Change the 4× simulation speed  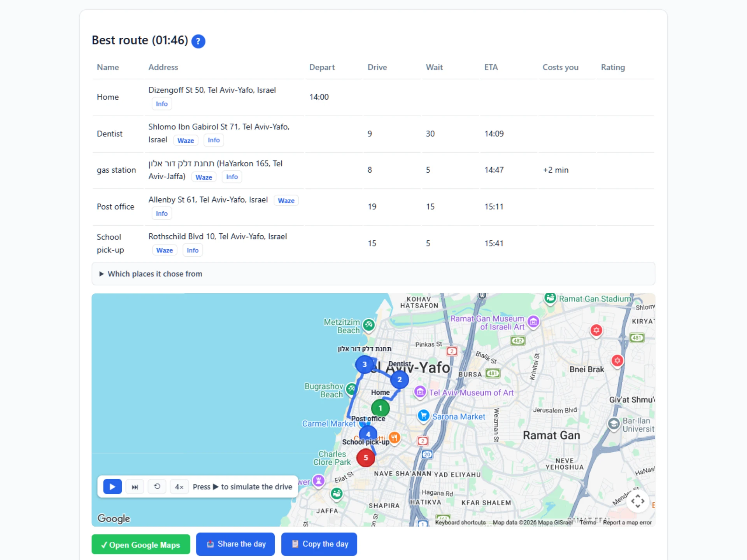pyautogui.click(x=179, y=486)
